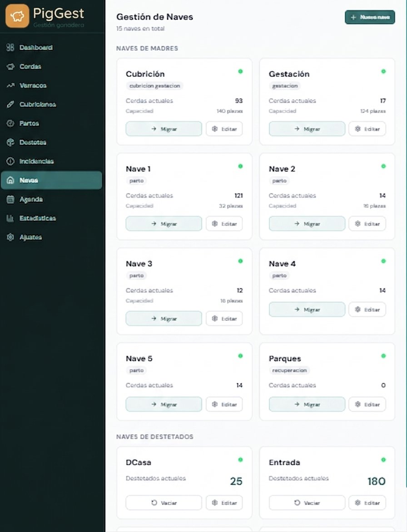
Task: Click Vaciar on the Entrada card
Action: tap(307, 503)
